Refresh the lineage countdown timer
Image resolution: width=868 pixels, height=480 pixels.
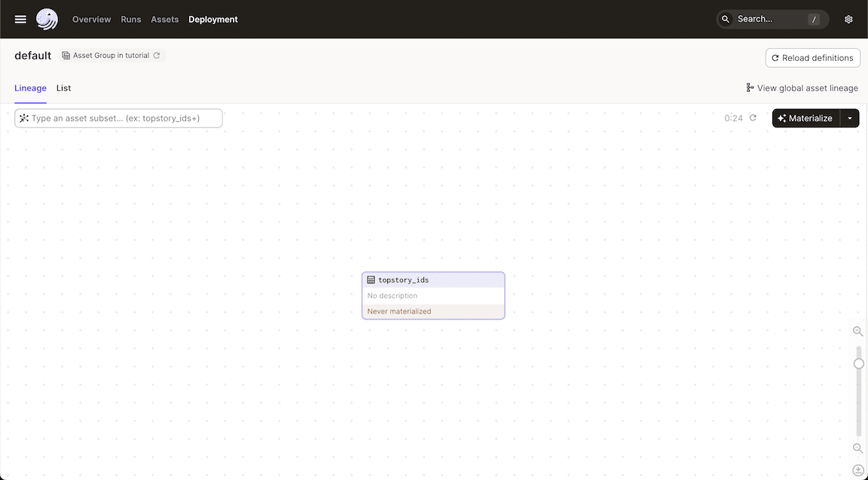pos(752,118)
